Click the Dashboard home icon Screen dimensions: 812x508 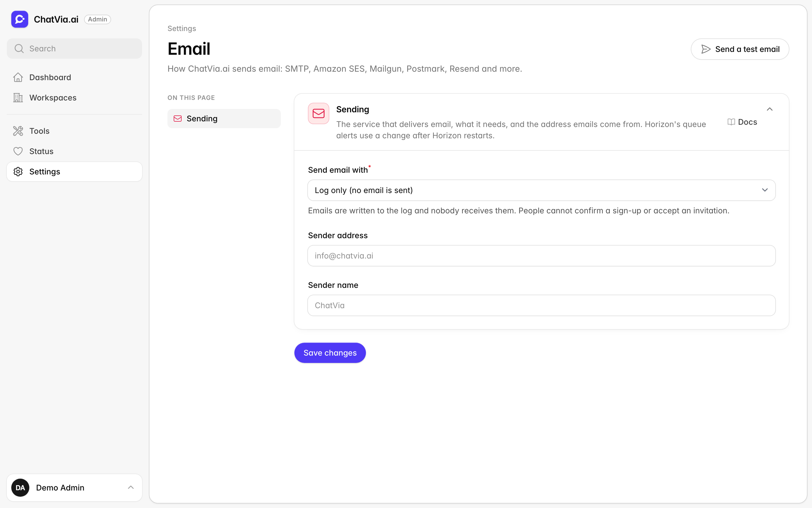tap(18, 77)
